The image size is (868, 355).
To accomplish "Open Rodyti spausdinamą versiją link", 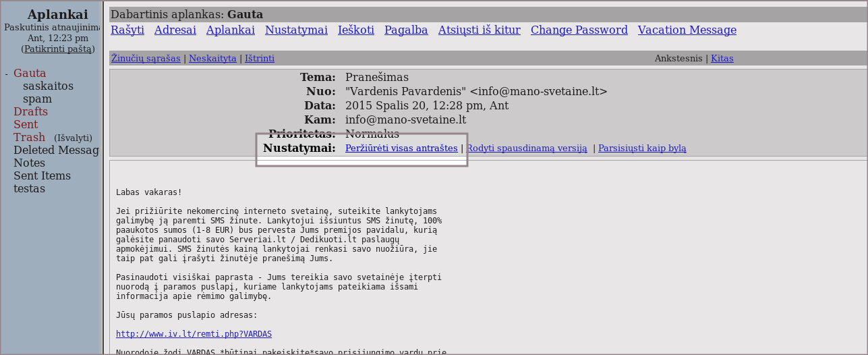I will point(527,148).
